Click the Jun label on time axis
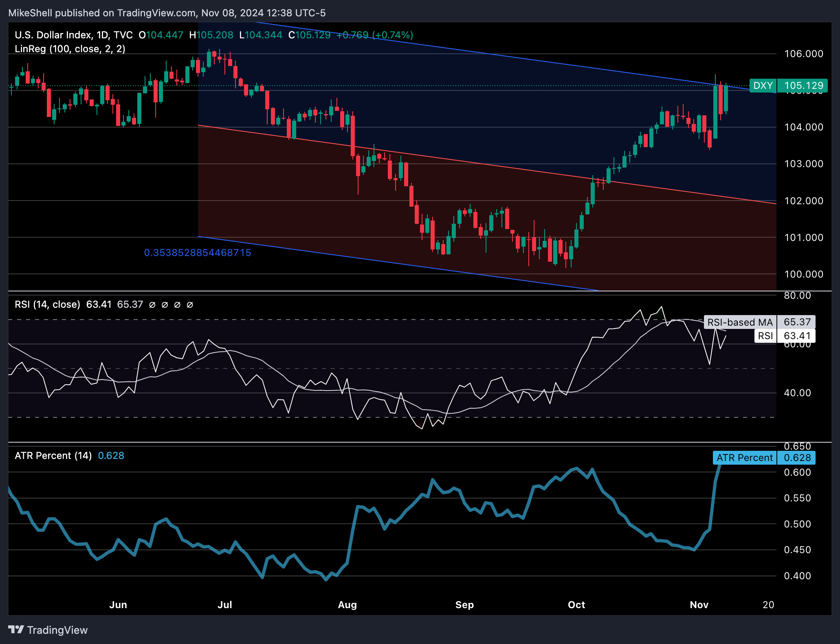Image resolution: width=840 pixels, height=644 pixels. click(x=118, y=605)
